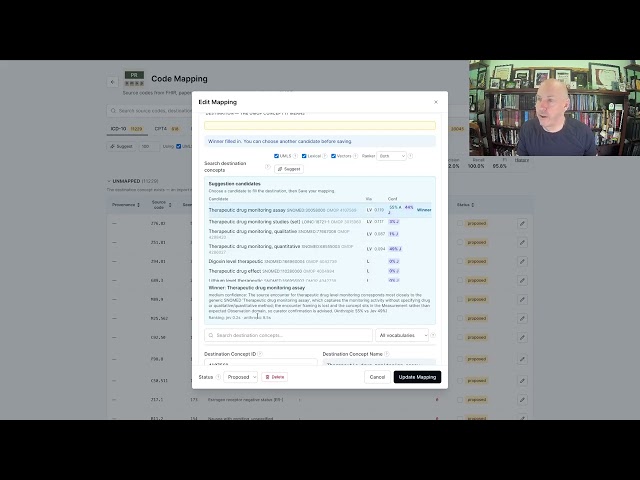Select Therapeutic drug monitoring assay candidate
This screenshot has width=640, height=480.
click(320, 210)
